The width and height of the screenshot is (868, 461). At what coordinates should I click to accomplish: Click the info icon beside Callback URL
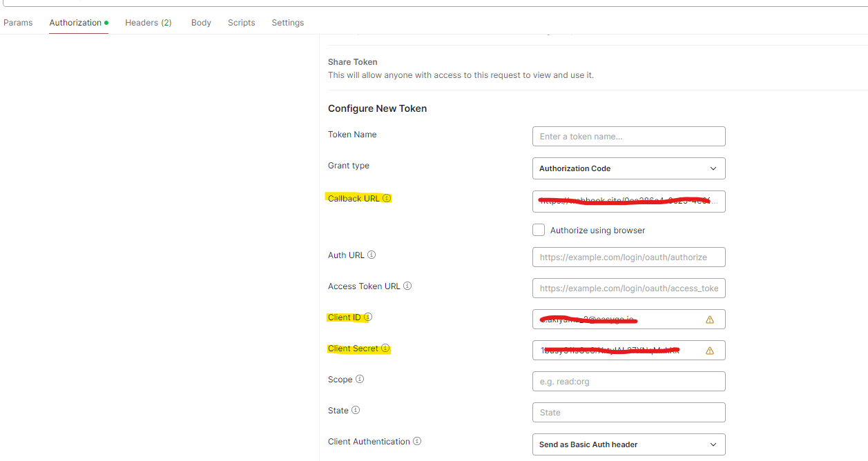387,198
